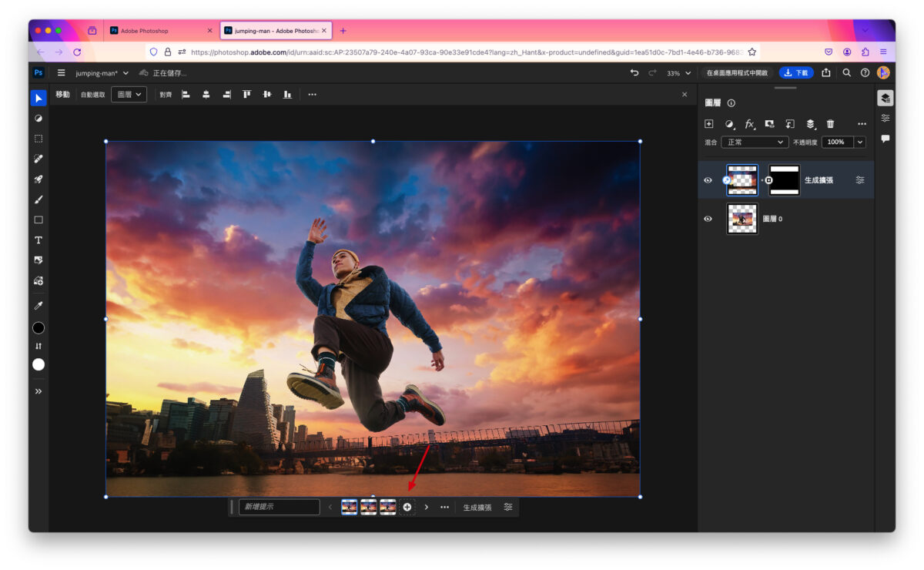Select the 生成擴張 layer mask thumbnail
The width and height of the screenshot is (924, 570).
pyautogui.click(x=785, y=179)
